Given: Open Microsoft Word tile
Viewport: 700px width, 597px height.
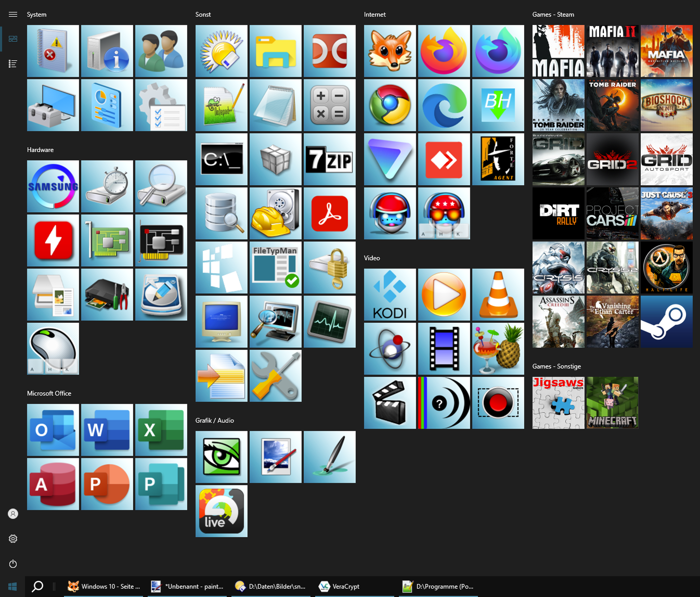Looking at the screenshot, I should 107,430.
